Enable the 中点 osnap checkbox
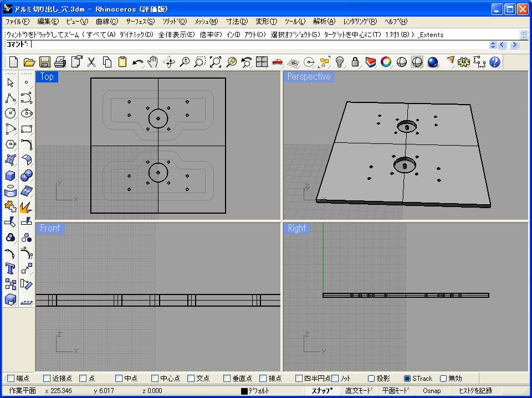This screenshot has height=398, width=532. pyautogui.click(x=119, y=379)
